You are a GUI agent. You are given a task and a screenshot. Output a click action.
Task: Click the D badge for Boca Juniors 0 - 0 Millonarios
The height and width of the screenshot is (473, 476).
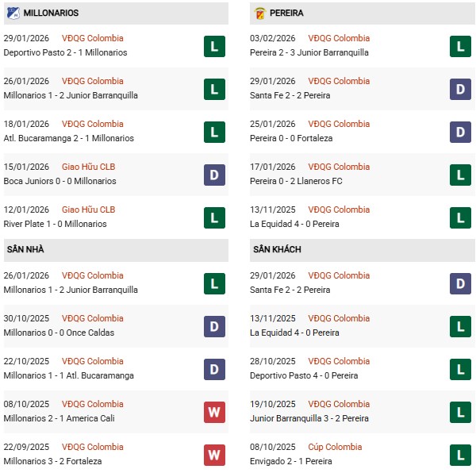214,175
